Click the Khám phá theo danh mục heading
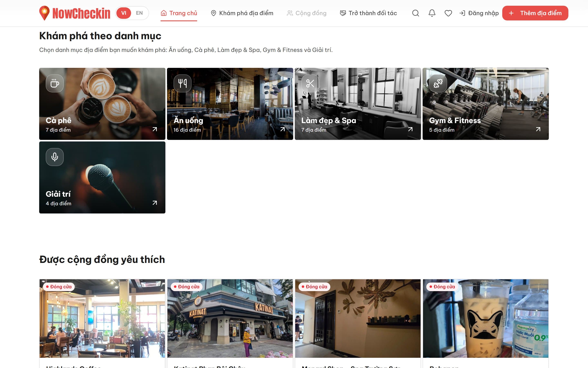This screenshot has height=368, width=588. [100, 36]
